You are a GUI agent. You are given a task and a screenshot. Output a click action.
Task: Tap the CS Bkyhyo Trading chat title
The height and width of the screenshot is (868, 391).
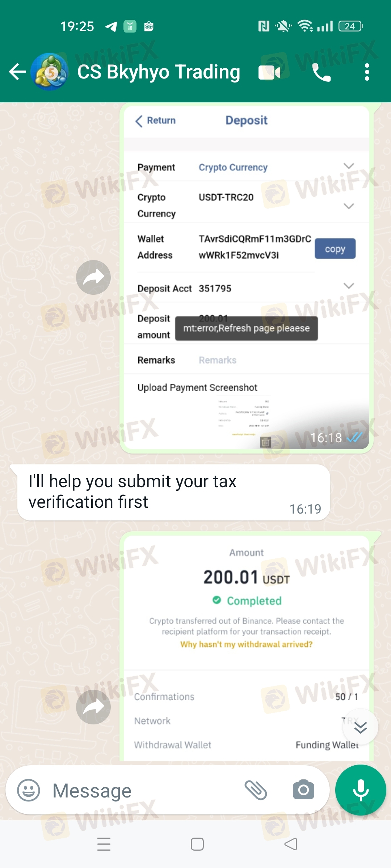pos(159,72)
